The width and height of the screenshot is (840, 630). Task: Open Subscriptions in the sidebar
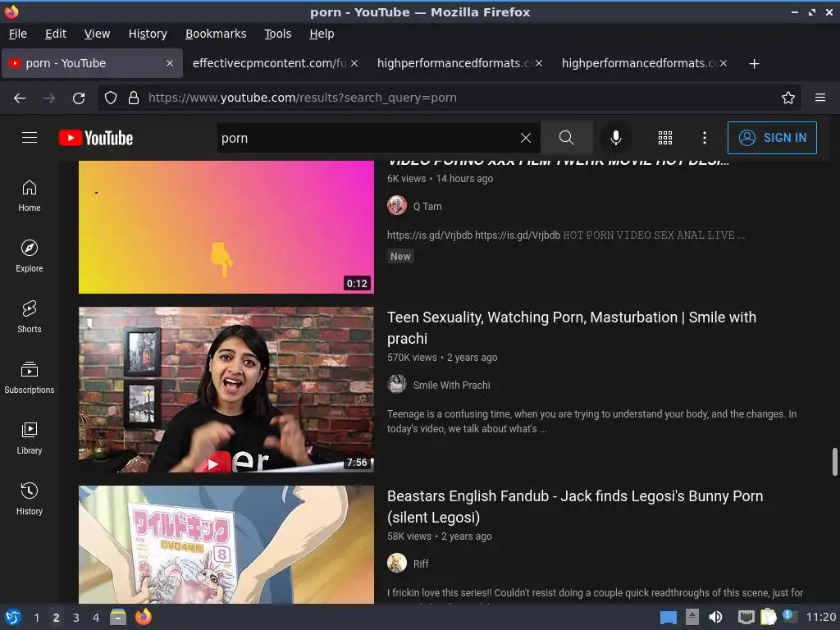pos(30,377)
